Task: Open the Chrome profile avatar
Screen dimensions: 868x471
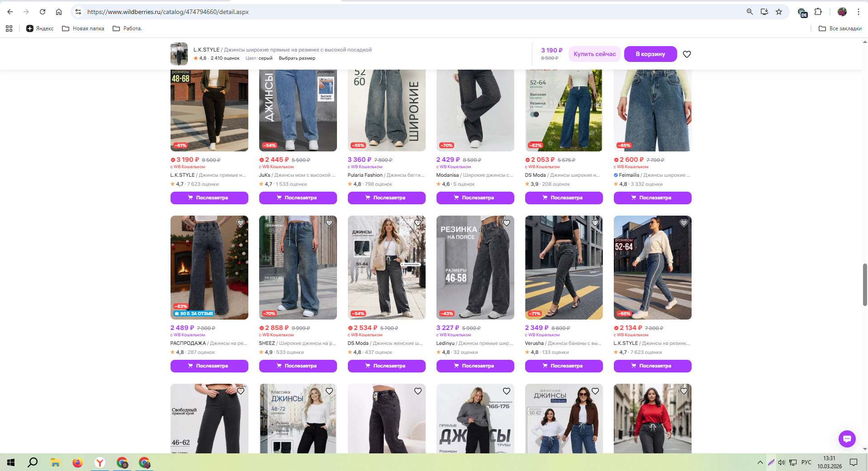Action: 842,12
